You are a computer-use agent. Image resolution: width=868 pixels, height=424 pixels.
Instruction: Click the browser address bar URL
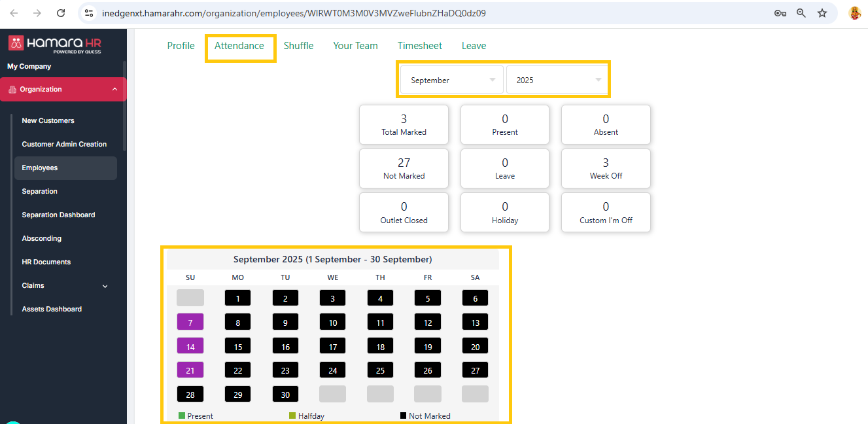click(x=294, y=13)
